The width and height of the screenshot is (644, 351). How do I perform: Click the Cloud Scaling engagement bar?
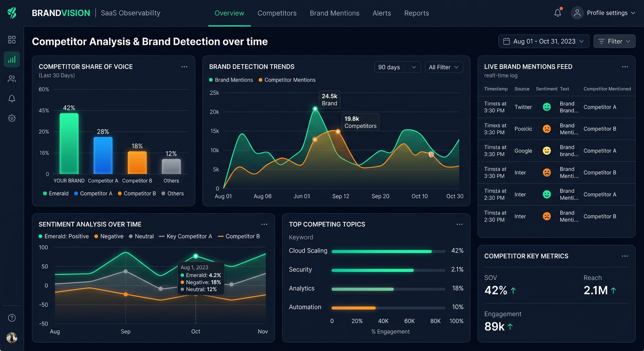[388, 251]
